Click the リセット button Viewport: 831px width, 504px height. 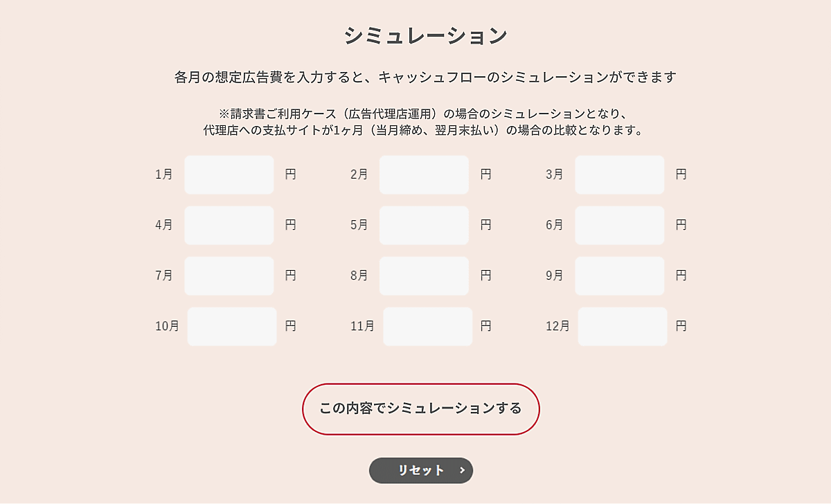tap(420, 470)
